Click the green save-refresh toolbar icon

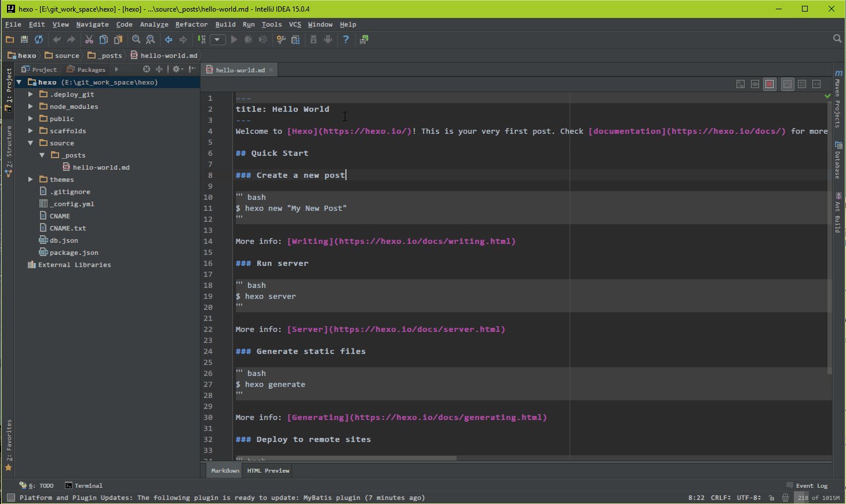[364, 39]
